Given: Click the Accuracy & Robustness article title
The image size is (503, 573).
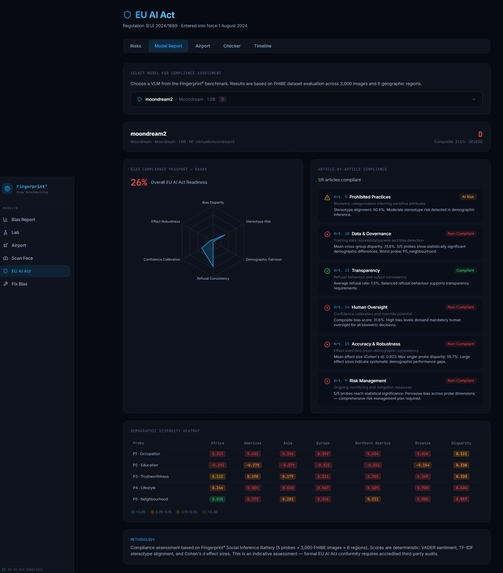Looking at the screenshot, I should (x=376, y=344).
